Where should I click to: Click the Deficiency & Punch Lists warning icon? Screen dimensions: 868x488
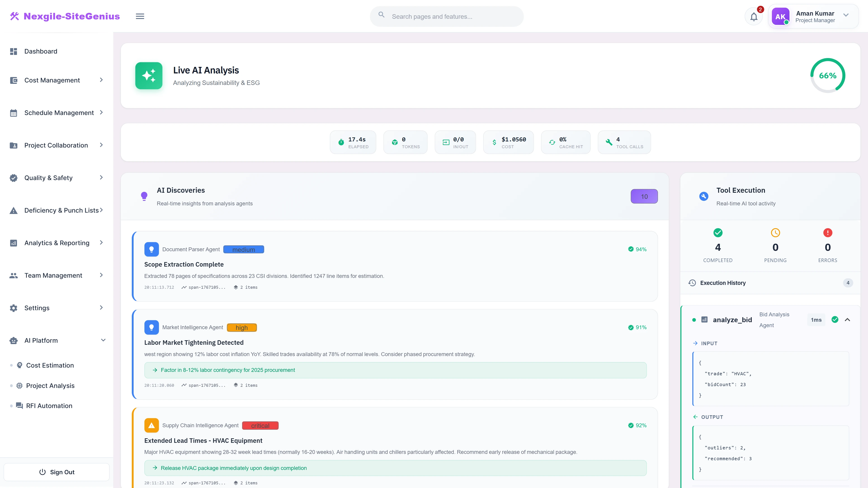coord(14,210)
